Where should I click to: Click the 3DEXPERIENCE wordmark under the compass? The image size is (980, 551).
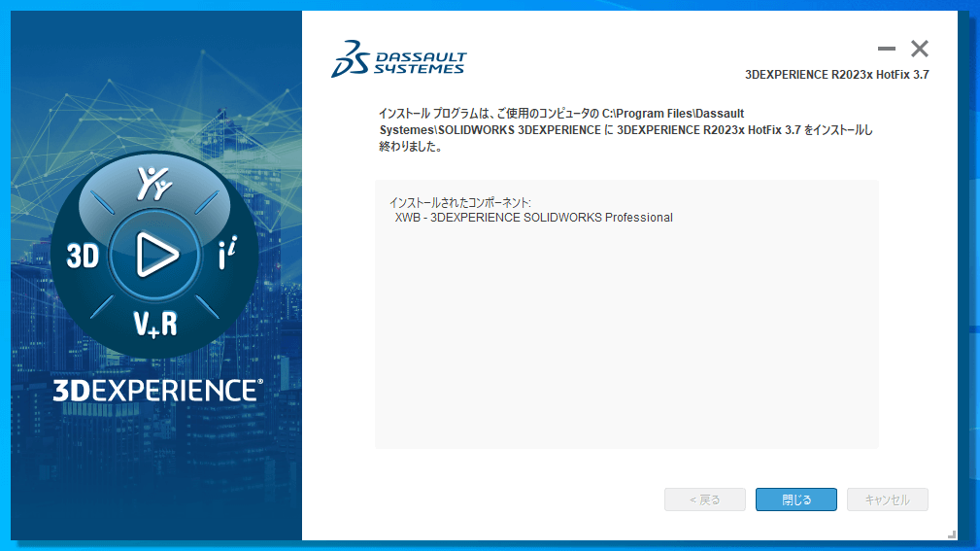157,391
